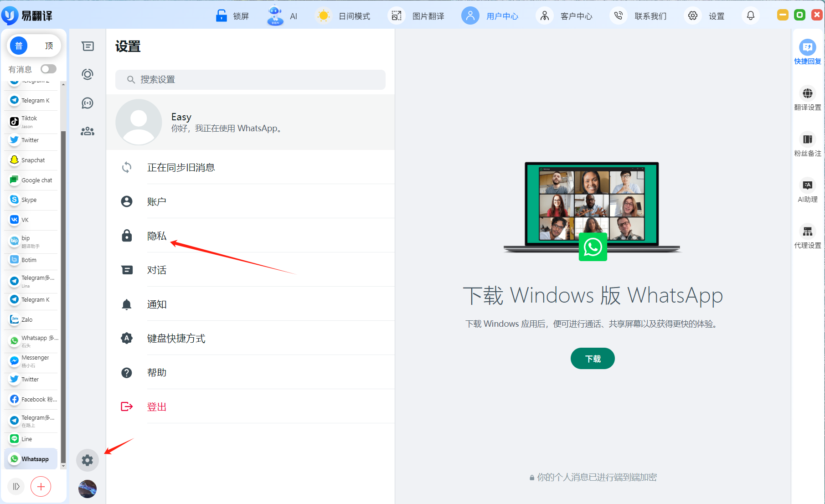Open Tiktok Jason account

point(31,122)
